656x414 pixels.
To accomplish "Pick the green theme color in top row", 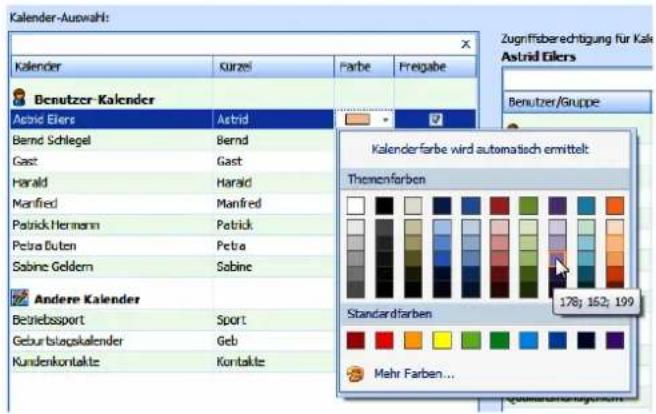I will pos(528,206).
